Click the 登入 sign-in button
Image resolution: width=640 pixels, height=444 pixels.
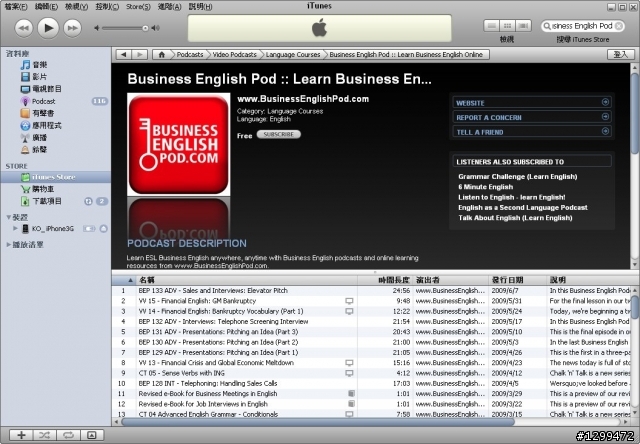(x=620, y=54)
